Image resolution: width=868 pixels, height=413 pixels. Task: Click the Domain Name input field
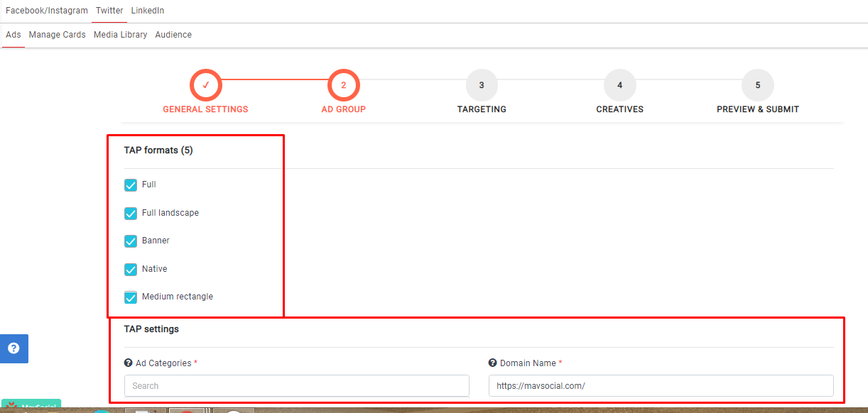(661, 386)
